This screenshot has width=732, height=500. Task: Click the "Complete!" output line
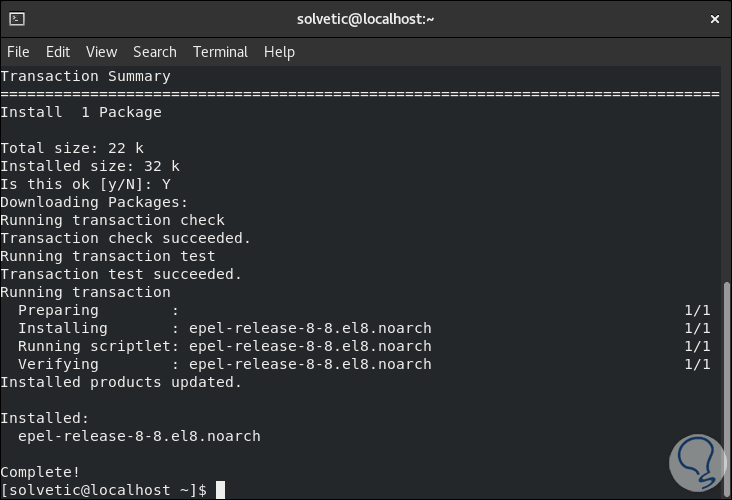click(x=40, y=471)
